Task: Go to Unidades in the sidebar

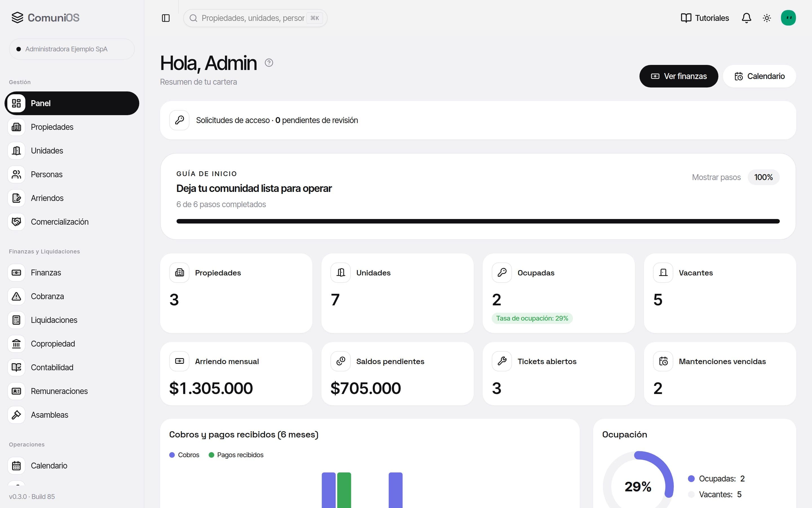Action: 72,150
